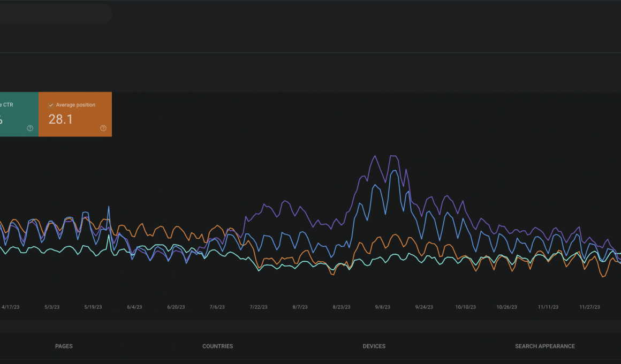Click the 9/24/23 date label on axis
This screenshot has height=364, width=621.
(424, 307)
